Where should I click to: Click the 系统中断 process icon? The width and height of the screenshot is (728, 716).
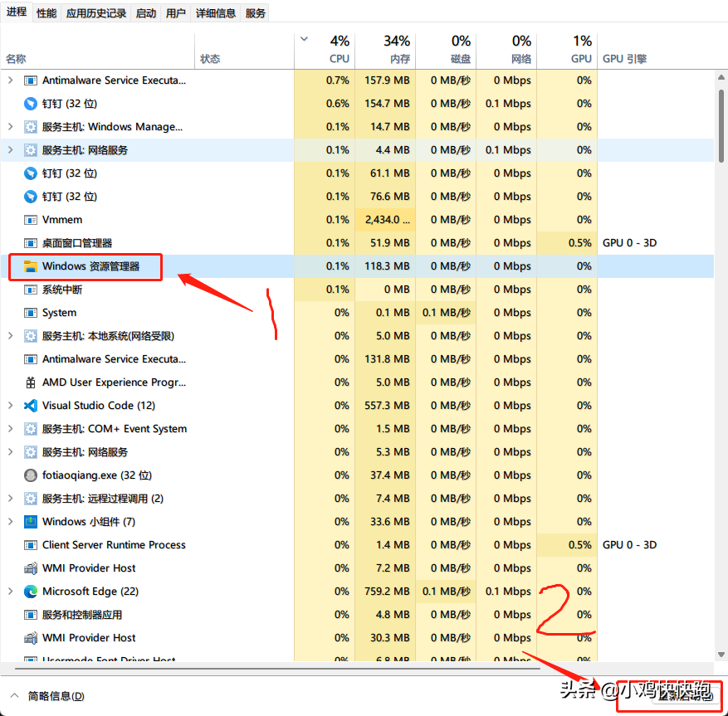[30, 290]
